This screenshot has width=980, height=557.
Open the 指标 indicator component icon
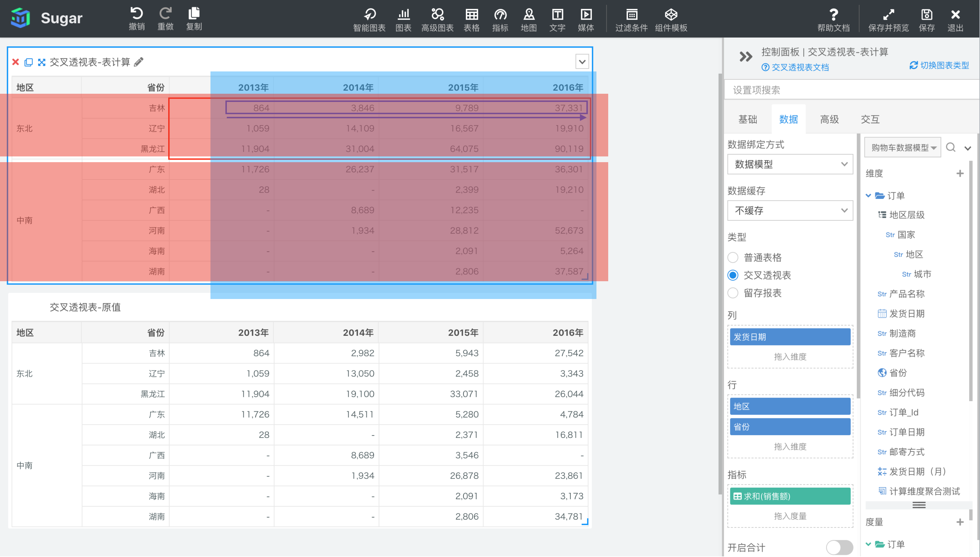click(500, 20)
